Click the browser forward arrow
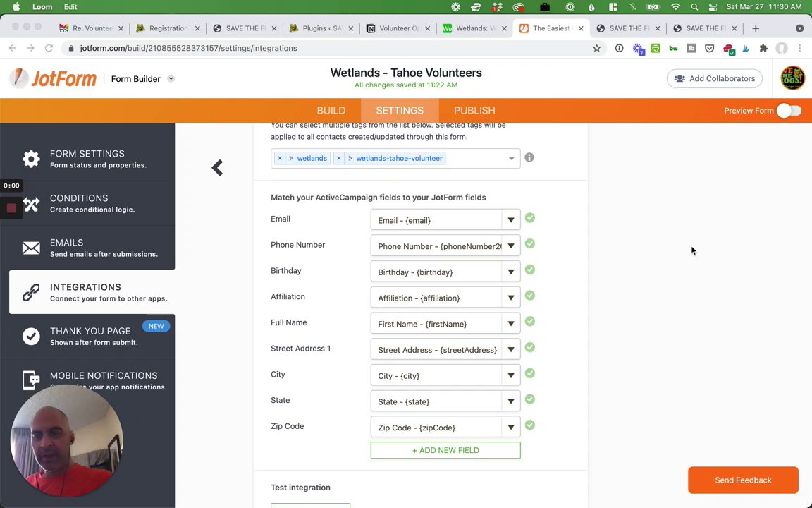This screenshot has height=508, width=812. 30,48
